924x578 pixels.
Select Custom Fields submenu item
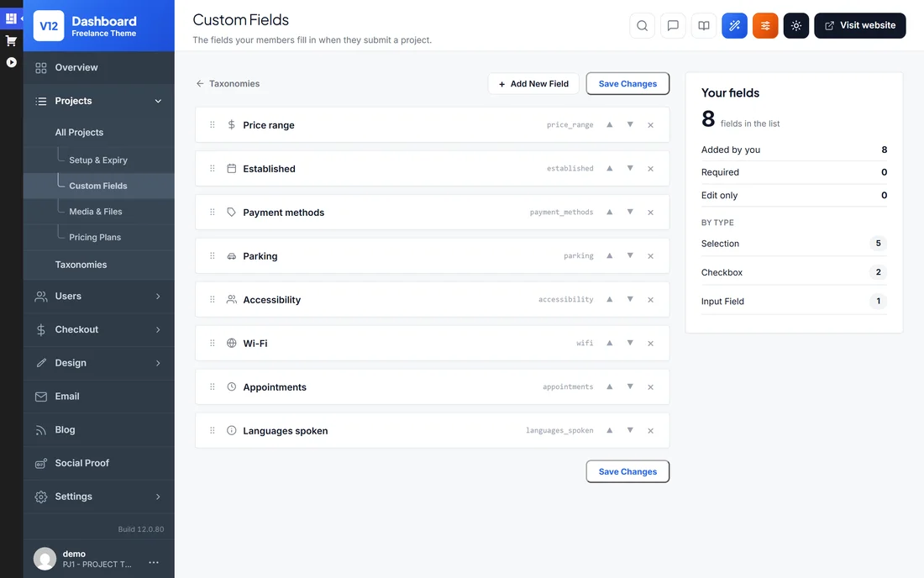97,186
